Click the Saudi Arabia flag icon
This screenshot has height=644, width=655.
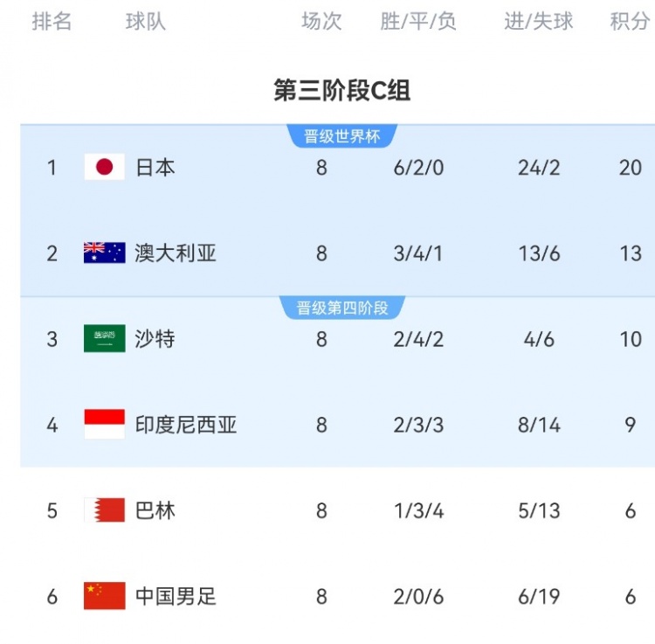click(x=105, y=338)
